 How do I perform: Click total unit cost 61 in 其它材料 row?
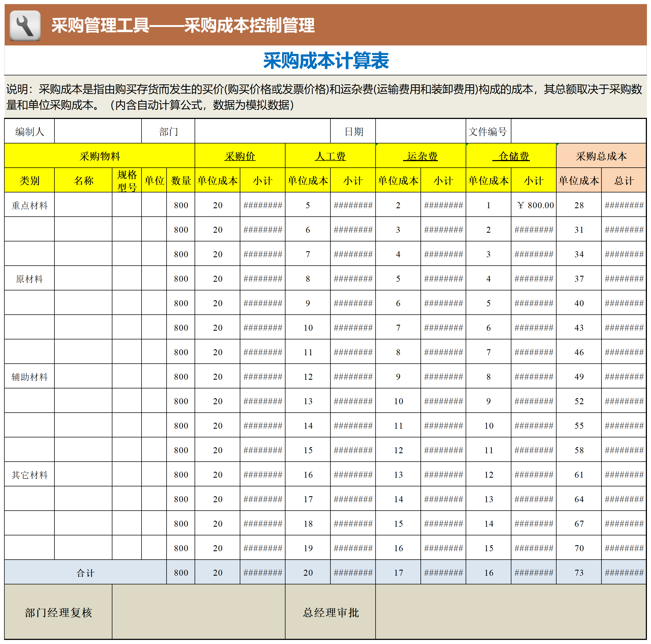(579, 474)
